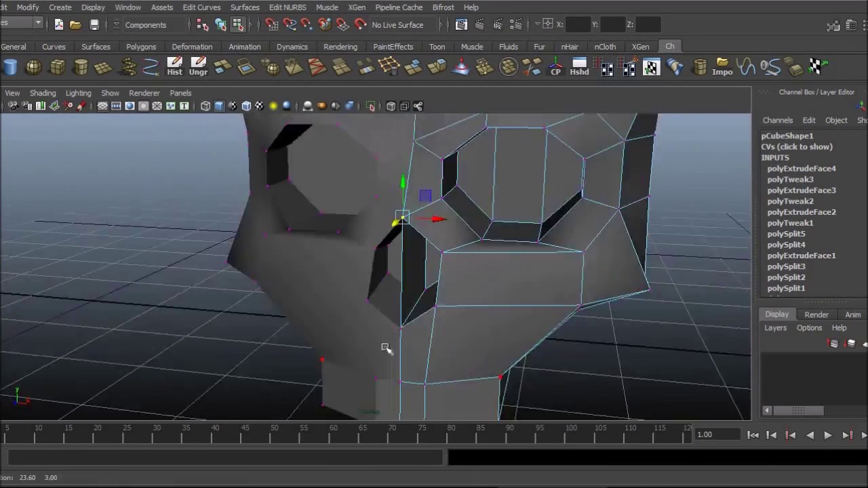Viewport: 868px width, 488px height.
Task: Click the save scene floppy icon
Action: [94, 25]
